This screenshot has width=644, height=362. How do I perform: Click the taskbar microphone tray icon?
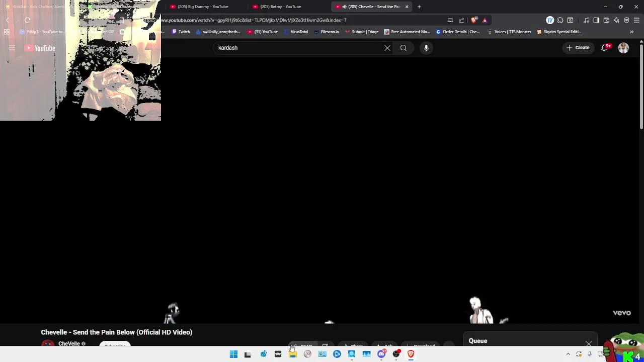(x=590, y=354)
